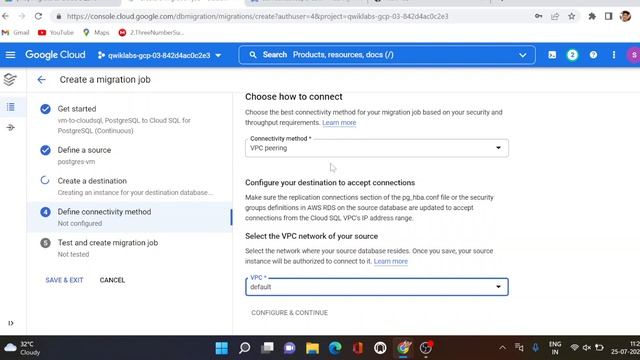Click browser forward arrow
640x360 pixels.
click(x=22, y=16)
